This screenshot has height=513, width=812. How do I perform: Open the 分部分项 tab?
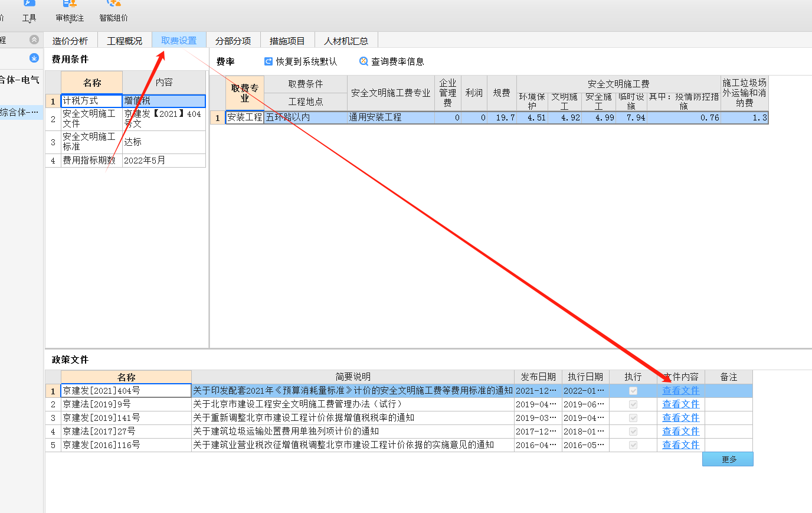pos(233,41)
